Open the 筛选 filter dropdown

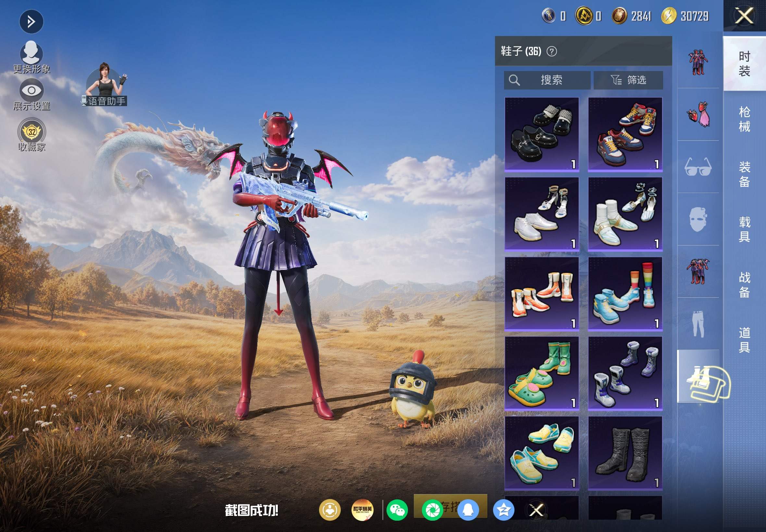[x=628, y=80]
